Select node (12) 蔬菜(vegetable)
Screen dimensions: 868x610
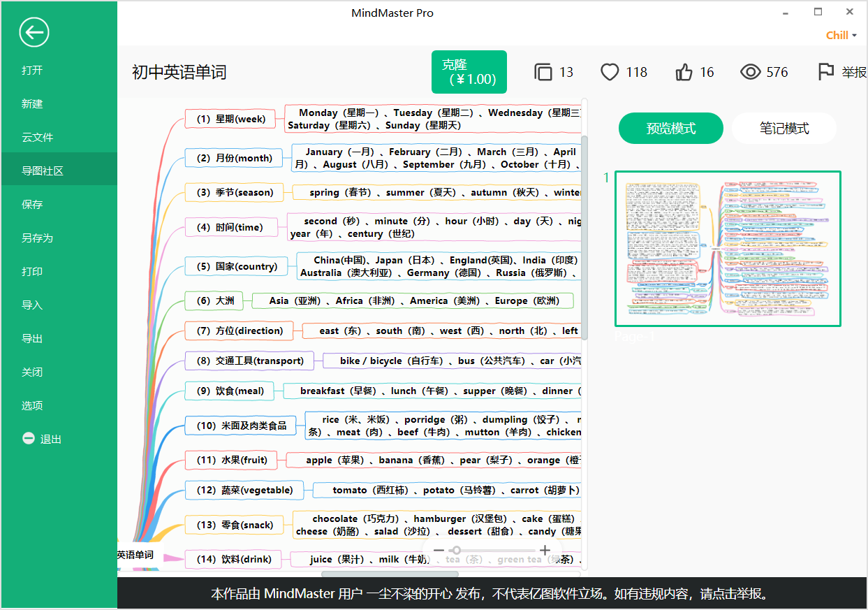[244, 490]
